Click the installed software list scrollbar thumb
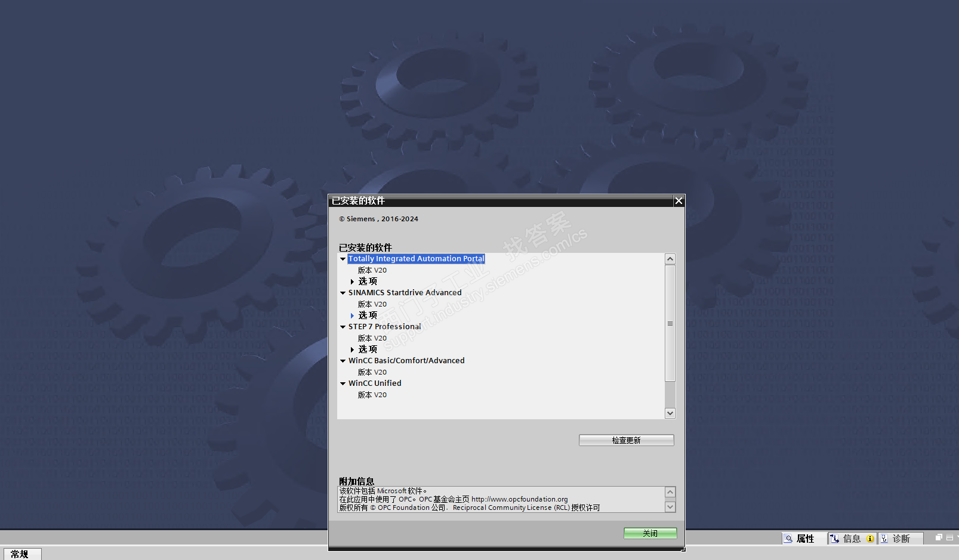The height and width of the screenshot is (560, 959). 670,323
